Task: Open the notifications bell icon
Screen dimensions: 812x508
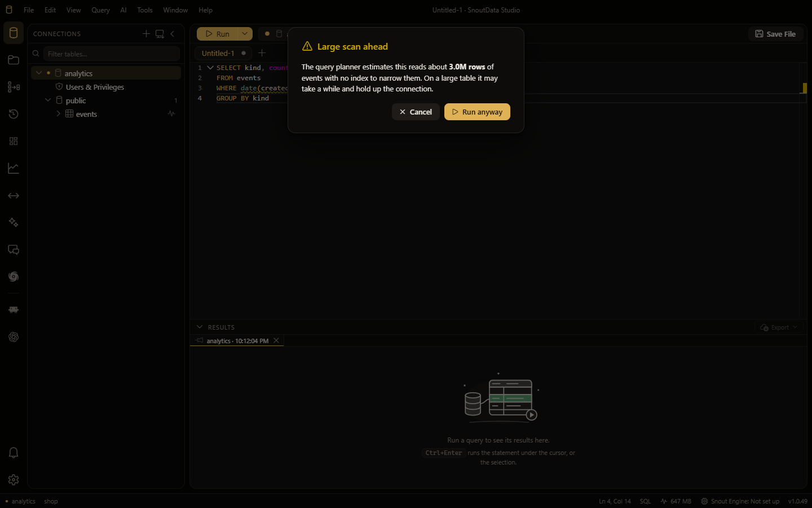Action: (14, 453)
